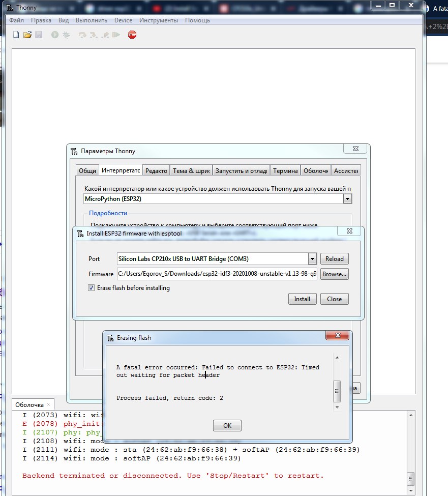Minimize the Thonny main window
This screenshot has height=496, width=448.
coord(378,6)
